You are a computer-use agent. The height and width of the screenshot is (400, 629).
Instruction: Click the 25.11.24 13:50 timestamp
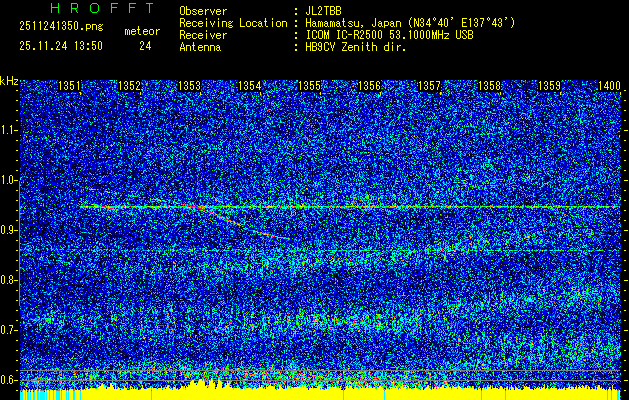click(x=61, y=46)
